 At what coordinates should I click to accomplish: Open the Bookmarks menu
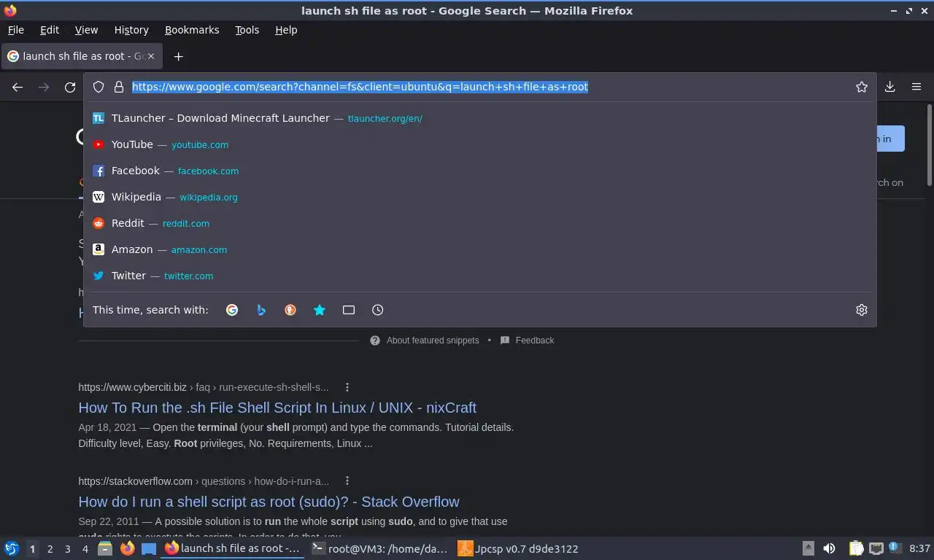(192, 30)
